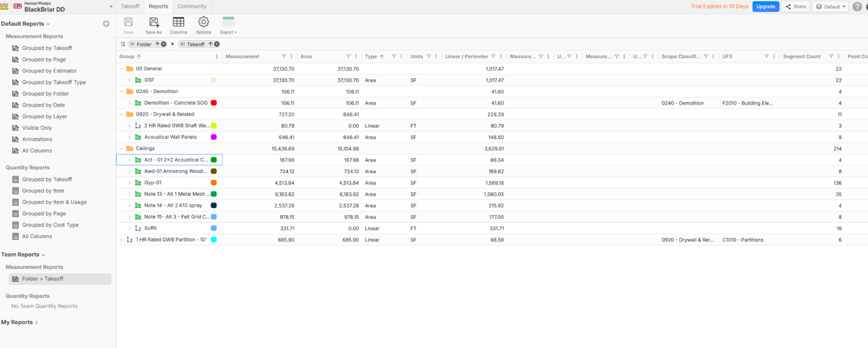
Task: Open the help question mark icon
Action: (x=857, y=7)
